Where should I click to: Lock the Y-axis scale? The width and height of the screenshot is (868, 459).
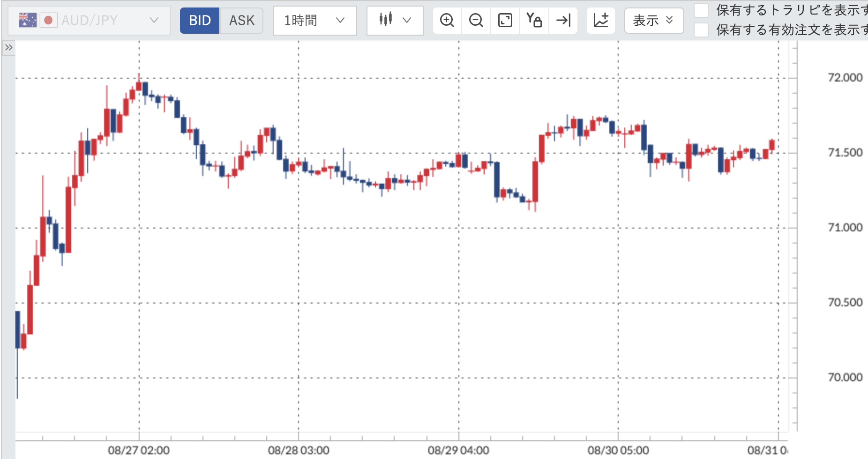(534, 20)
